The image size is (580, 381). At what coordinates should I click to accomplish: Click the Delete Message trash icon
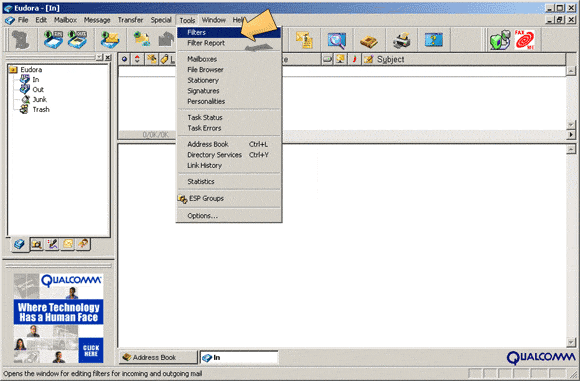20,40
